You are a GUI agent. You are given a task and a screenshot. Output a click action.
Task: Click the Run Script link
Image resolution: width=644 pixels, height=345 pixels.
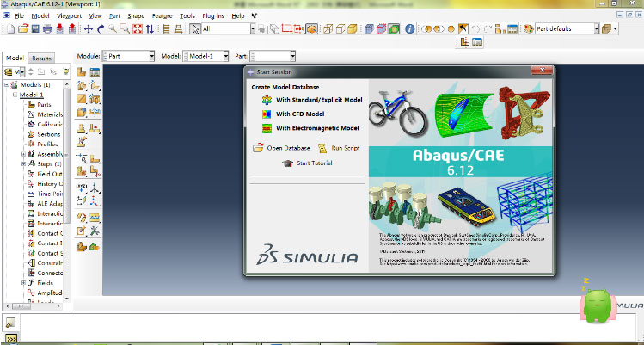click(x=345, y=148)
